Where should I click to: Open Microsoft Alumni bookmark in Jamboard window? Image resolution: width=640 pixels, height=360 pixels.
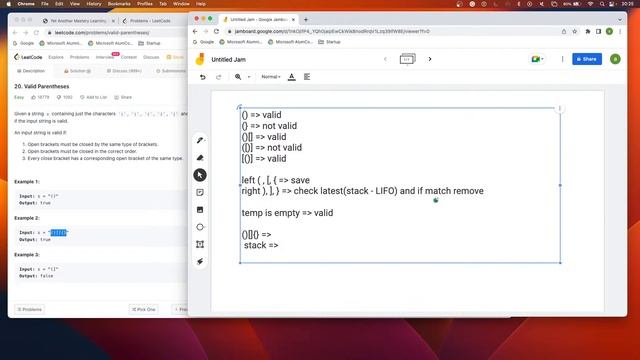point(241,42)
